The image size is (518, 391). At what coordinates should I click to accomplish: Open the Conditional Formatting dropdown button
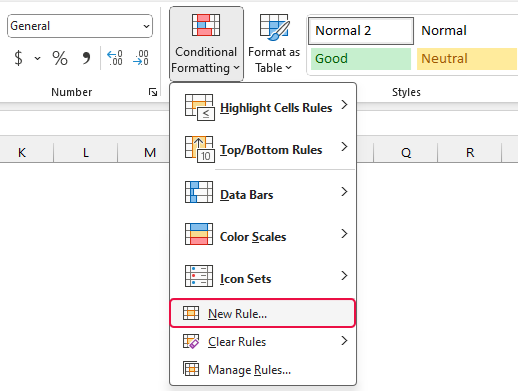(206, 44)
